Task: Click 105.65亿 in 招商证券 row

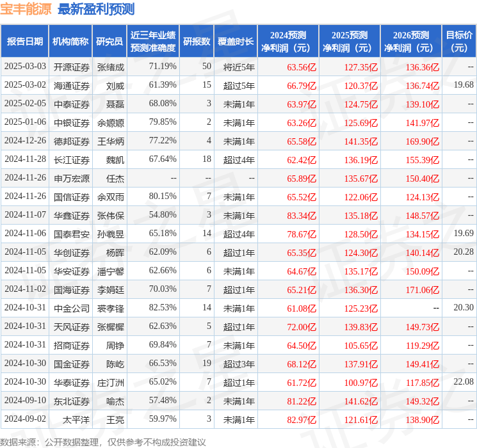Action: click(x=361, y=346)
